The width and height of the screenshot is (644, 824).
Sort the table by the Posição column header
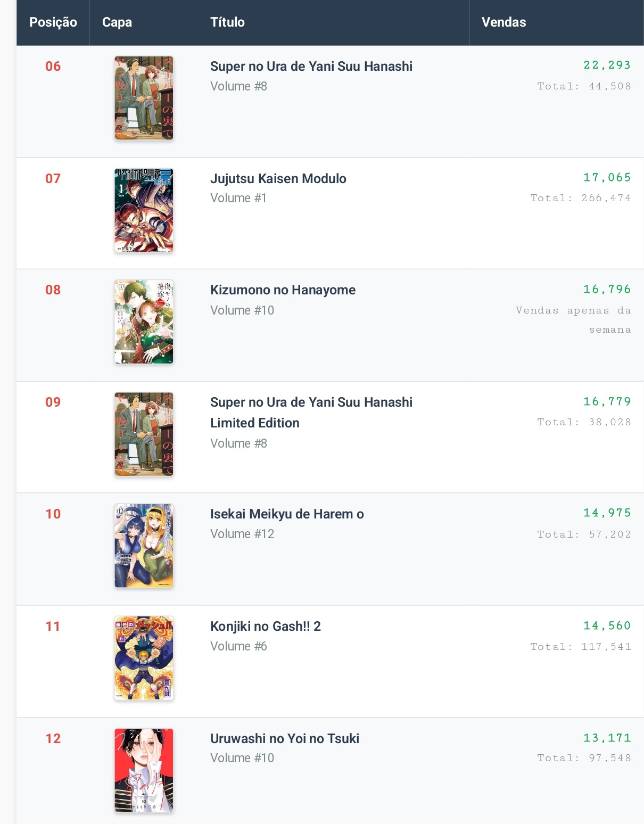pos(53,22)
